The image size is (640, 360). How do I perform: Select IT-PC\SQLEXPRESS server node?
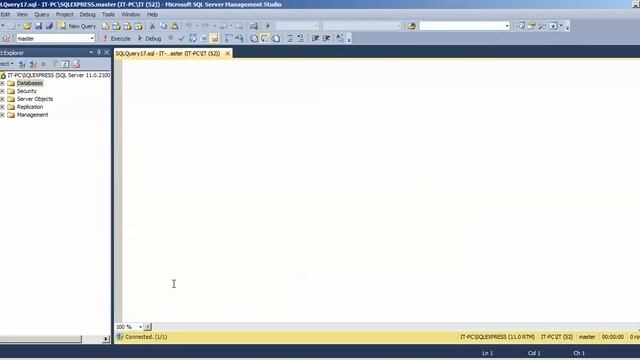pos(56,75)
